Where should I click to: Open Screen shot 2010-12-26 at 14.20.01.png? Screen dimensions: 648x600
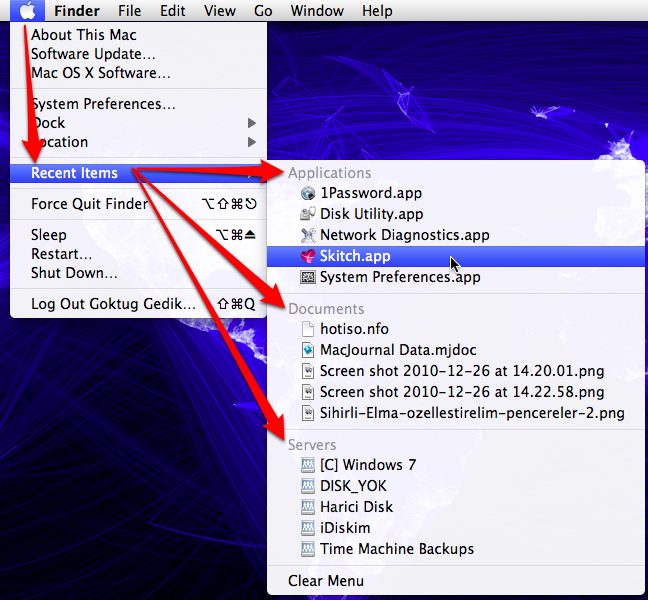click(461, 371)
